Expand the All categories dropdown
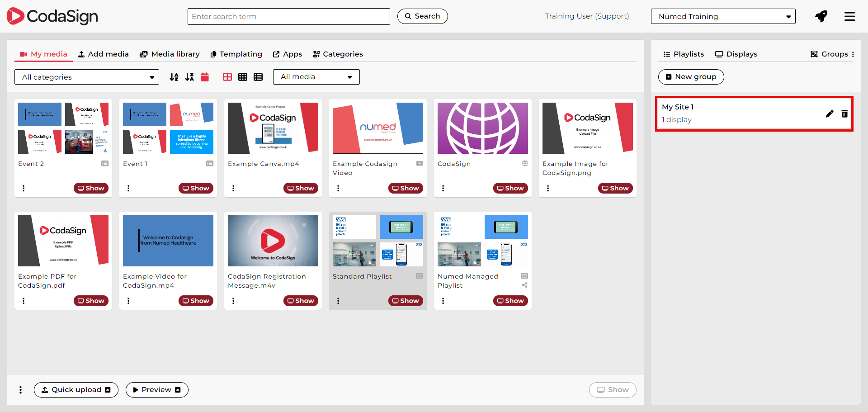 pos(87,77)
